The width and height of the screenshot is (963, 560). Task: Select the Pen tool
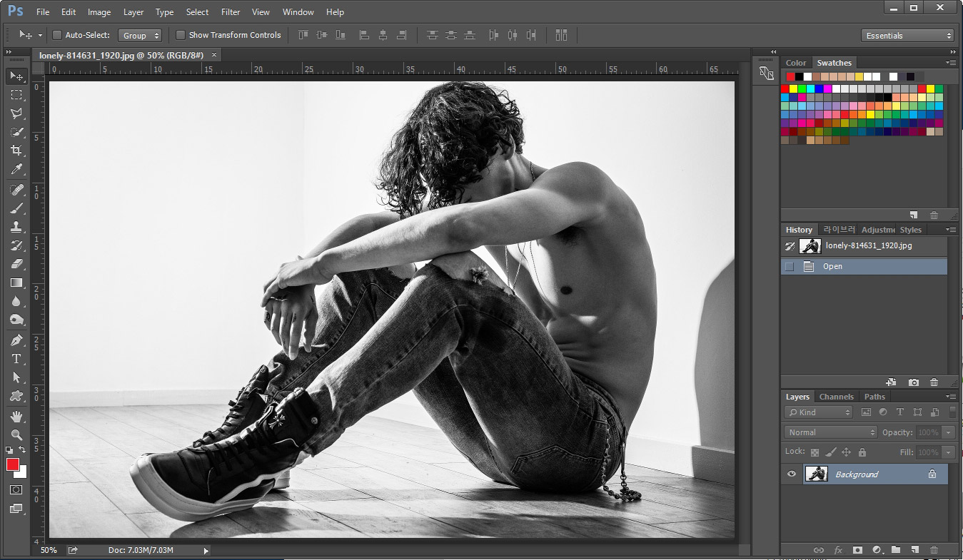[x=16, y=340]
